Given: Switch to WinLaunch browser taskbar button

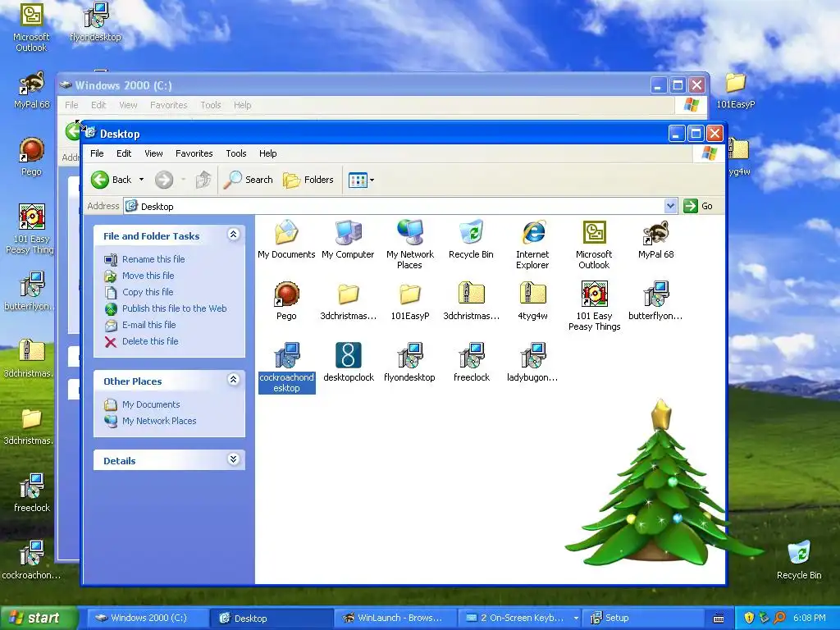Looking at the screenshot, I should click(x=395, y=618).
